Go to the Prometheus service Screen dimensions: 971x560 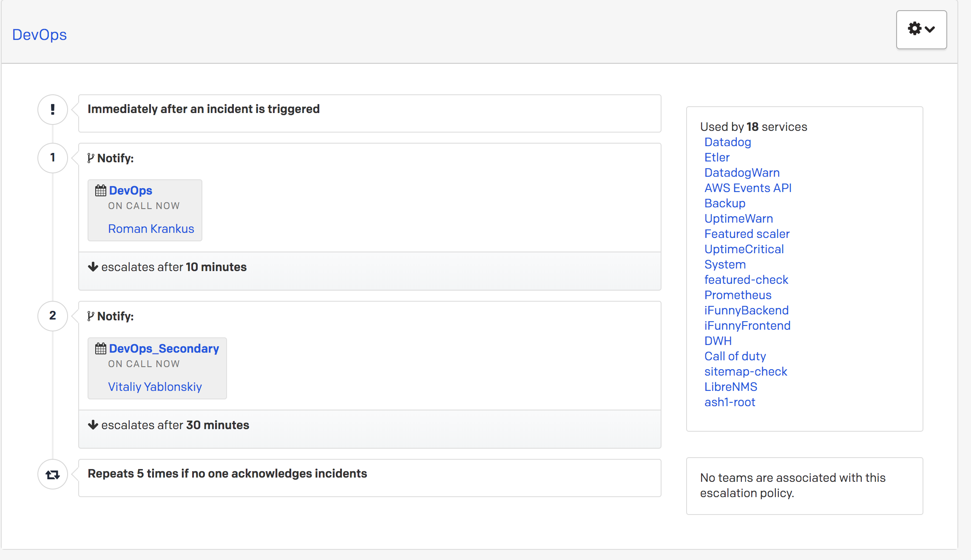[x=738, y=295]
